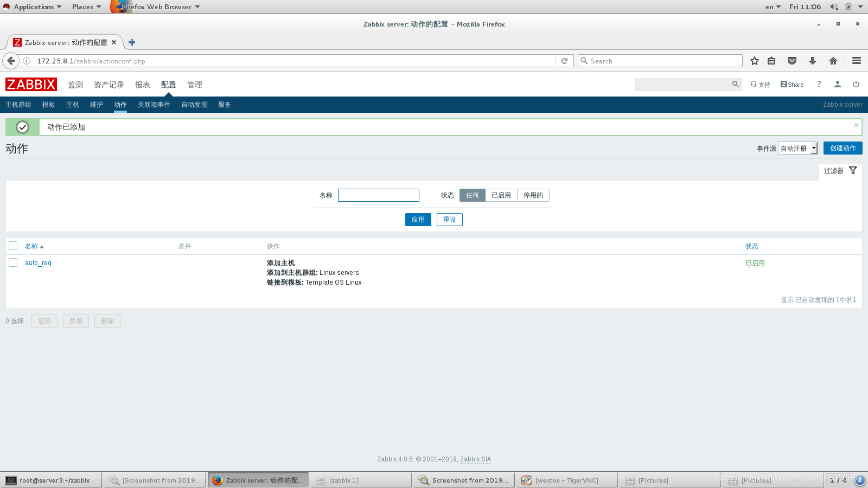Open the Monitoring menu
The height and width of the screenshot is (488, 868).
[x=75, y=85]
